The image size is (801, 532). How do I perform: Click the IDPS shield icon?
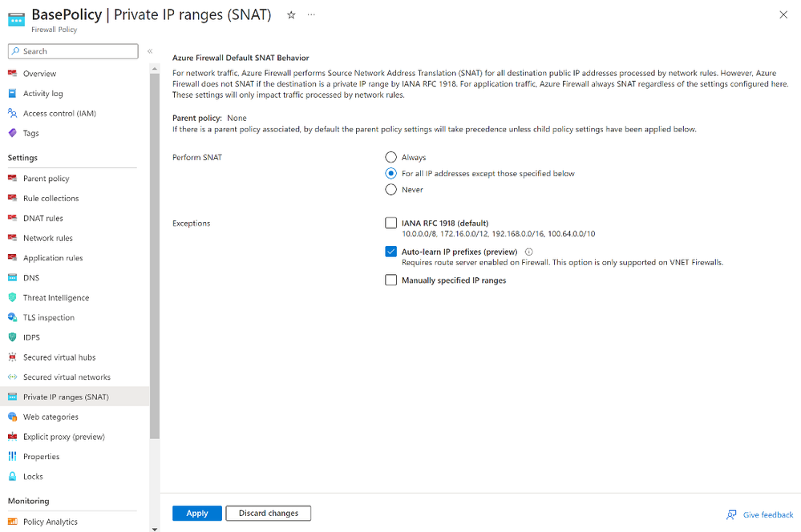(12, 337)
